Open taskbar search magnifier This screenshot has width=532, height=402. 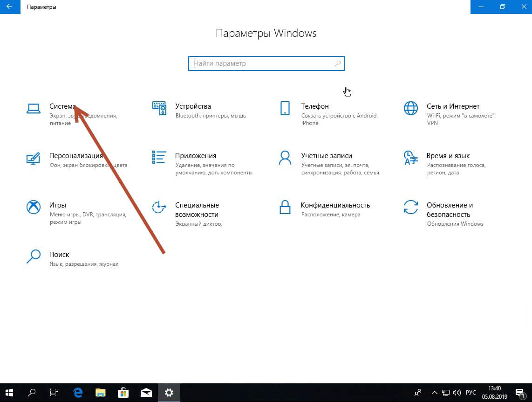tap(32, 393)
